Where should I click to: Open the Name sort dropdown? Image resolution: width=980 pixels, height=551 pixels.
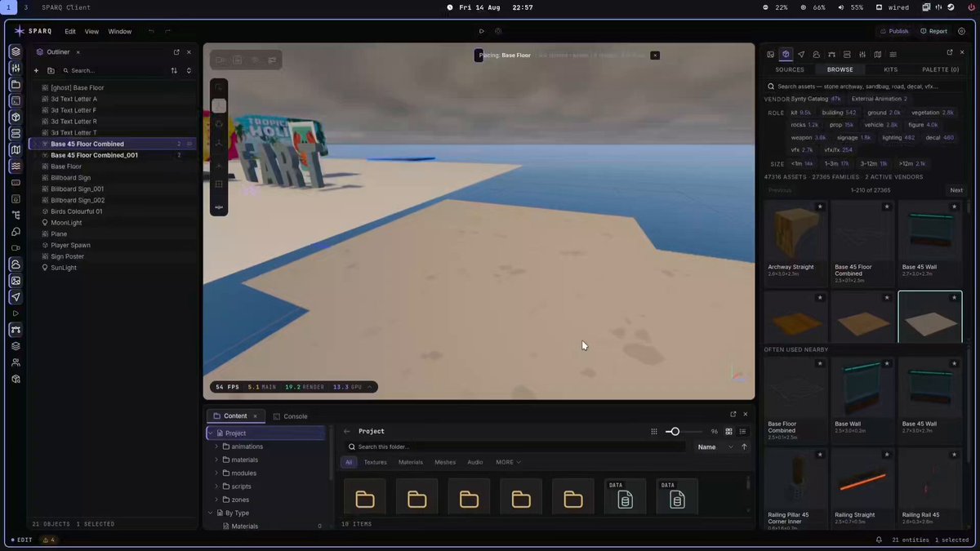(x=715, y=447)
